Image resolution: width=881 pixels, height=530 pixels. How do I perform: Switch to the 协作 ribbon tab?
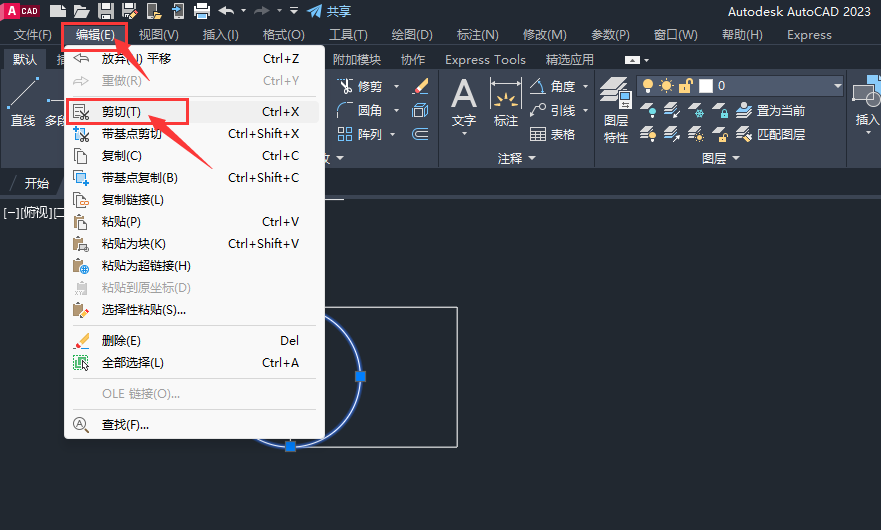413,60
